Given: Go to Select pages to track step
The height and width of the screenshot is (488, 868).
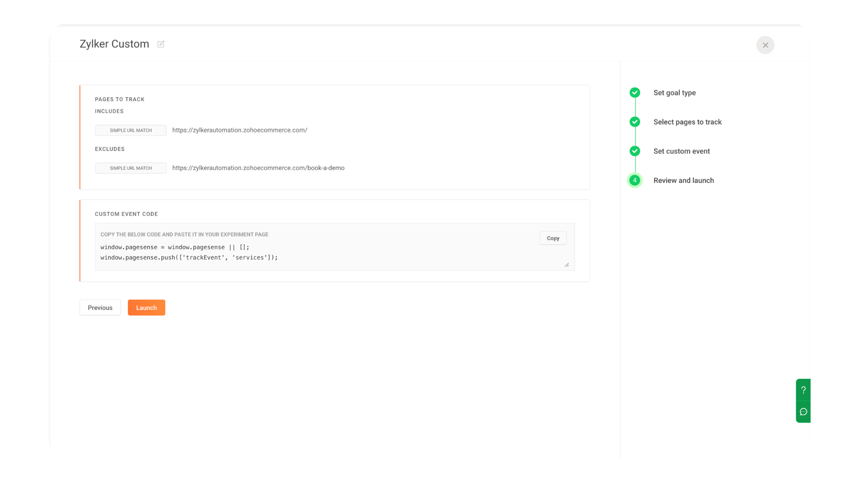Looking at the screenshot, I should click(x=687, y=122).
